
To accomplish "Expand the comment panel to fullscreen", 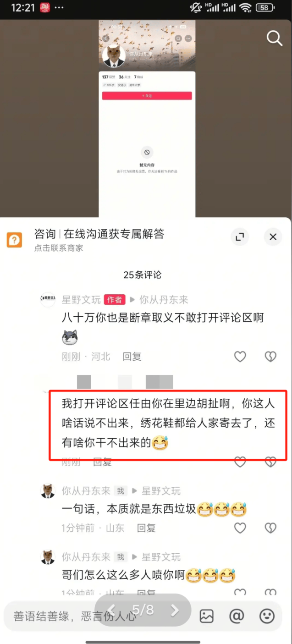I will click(x=239, y=237).
